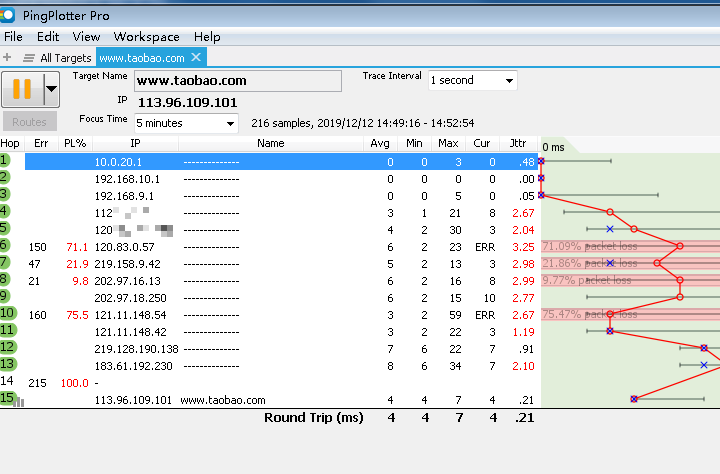The image size is (720, 474).
Task: Select IP 121.11.148.42
Action: (x=130, y=332)
